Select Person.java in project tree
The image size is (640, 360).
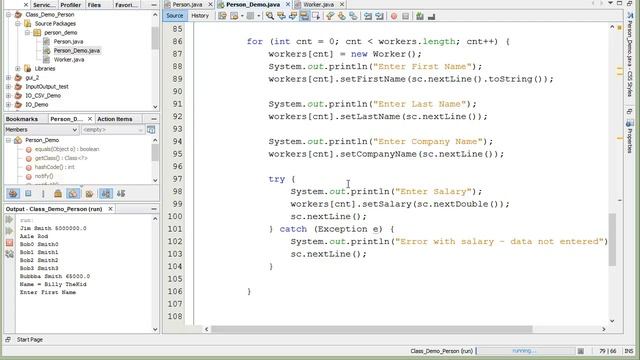68,41
